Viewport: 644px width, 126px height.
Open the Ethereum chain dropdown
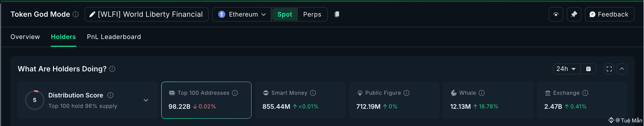point(242,14)
